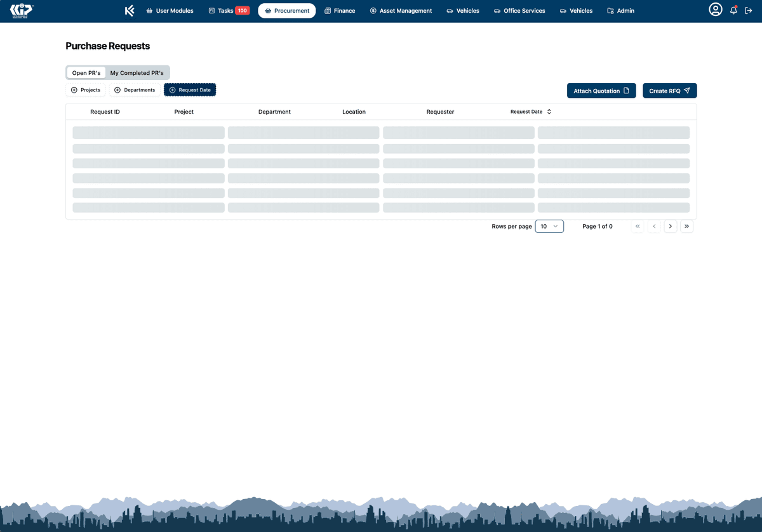
Task: Click the notifications bell icon
Action: tap(733, 10)
